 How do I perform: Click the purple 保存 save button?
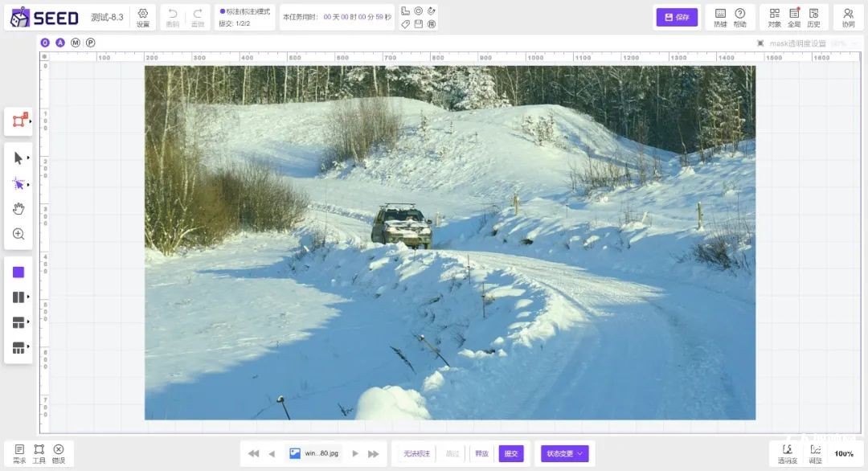coord(677,17)
